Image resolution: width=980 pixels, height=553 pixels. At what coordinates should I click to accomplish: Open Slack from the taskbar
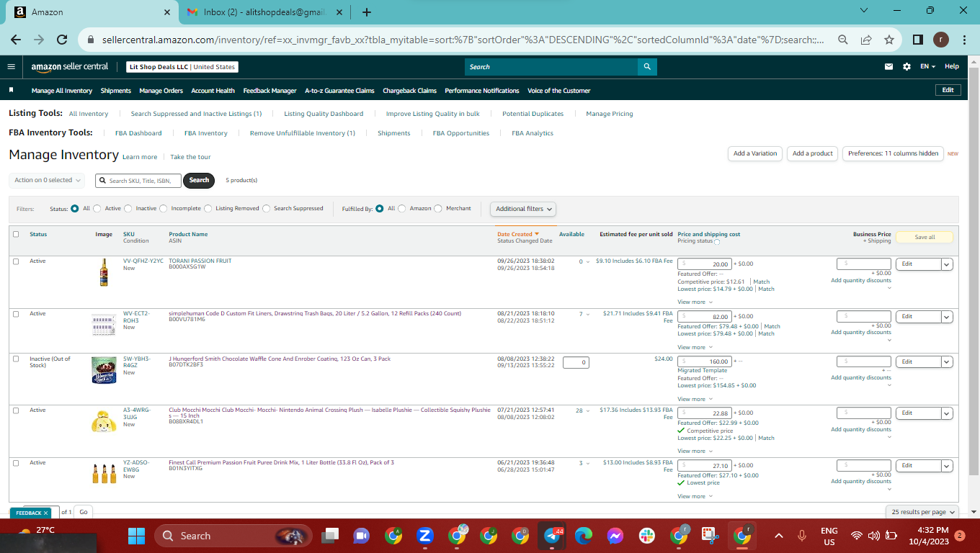pyautogui.click(x=646, y=536)
